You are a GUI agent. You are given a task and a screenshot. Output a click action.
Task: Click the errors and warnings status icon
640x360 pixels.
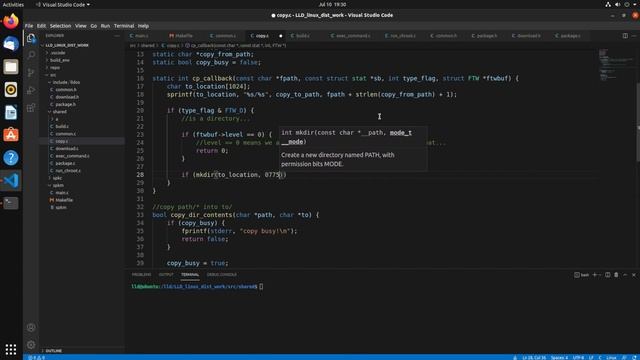point(36,358)
